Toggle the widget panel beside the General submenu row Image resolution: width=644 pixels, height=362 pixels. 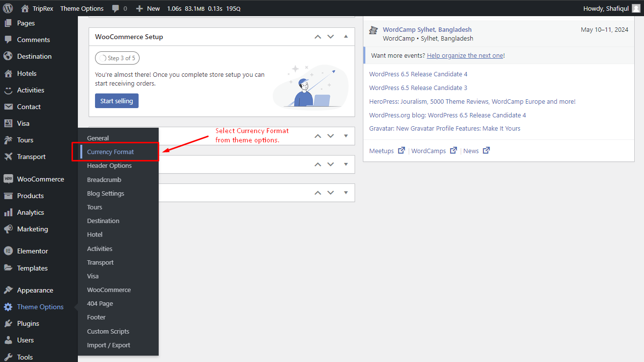pos(346,136)
